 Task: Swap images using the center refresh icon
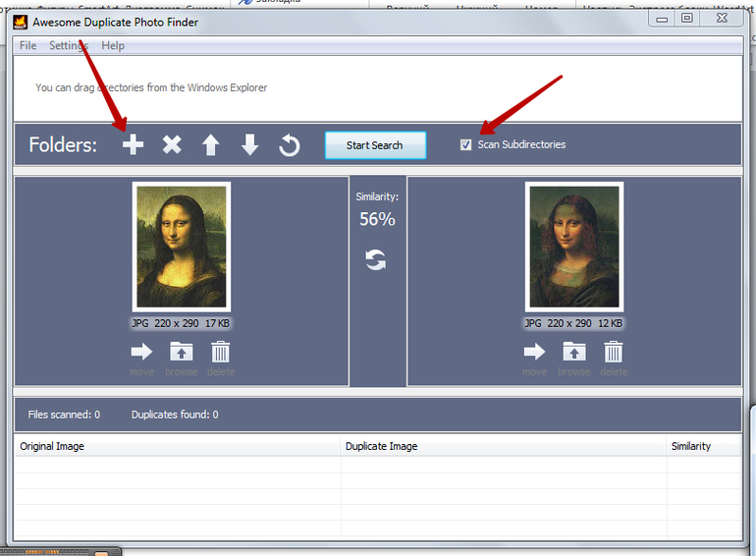[x=376, y=260]
